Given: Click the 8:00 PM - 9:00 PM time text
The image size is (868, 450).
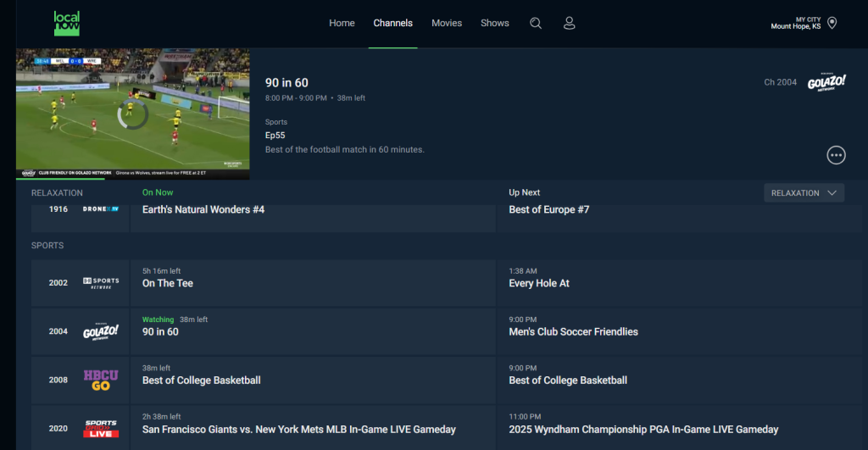Looking at the screenshot, I should pos(296,98).
